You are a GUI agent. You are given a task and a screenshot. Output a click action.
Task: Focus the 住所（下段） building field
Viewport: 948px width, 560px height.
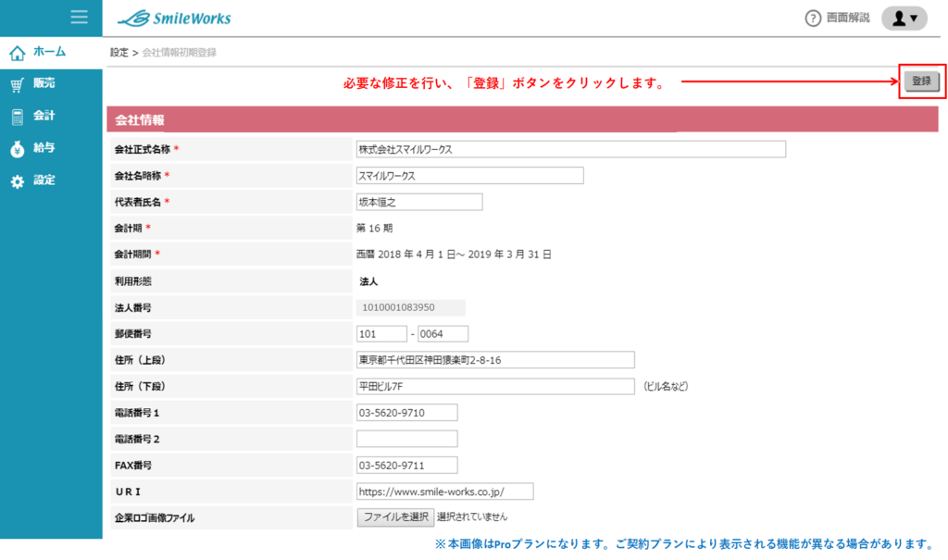point(495,386)
